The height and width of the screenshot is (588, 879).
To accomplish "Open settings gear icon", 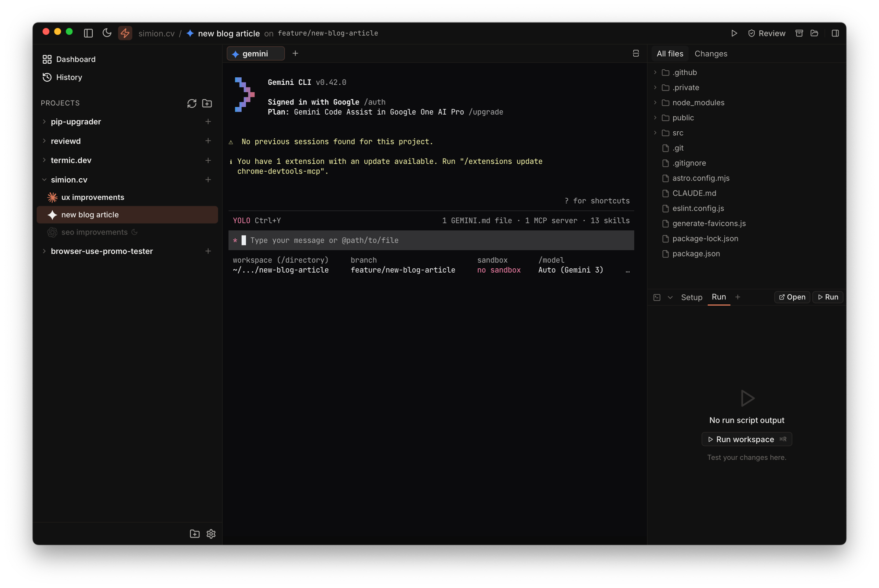I will pyautogui.click(x=211, y=534).
